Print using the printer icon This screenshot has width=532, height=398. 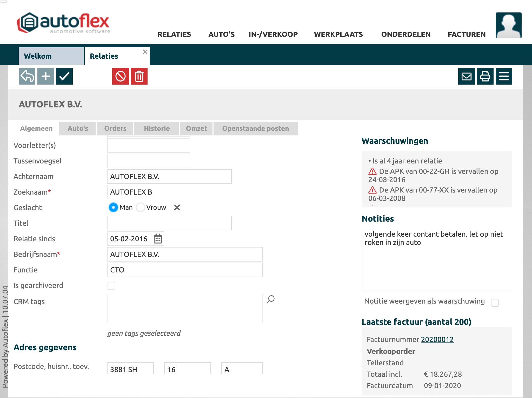coord(485,76)
